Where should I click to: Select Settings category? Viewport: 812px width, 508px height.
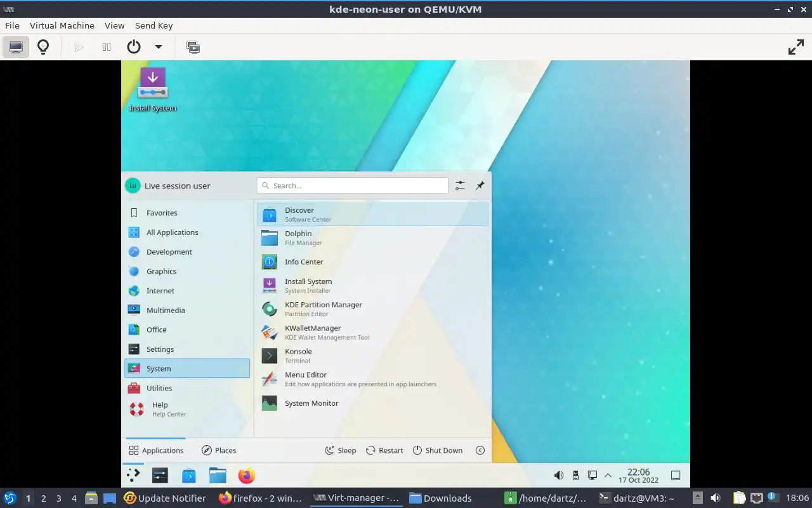187,349
